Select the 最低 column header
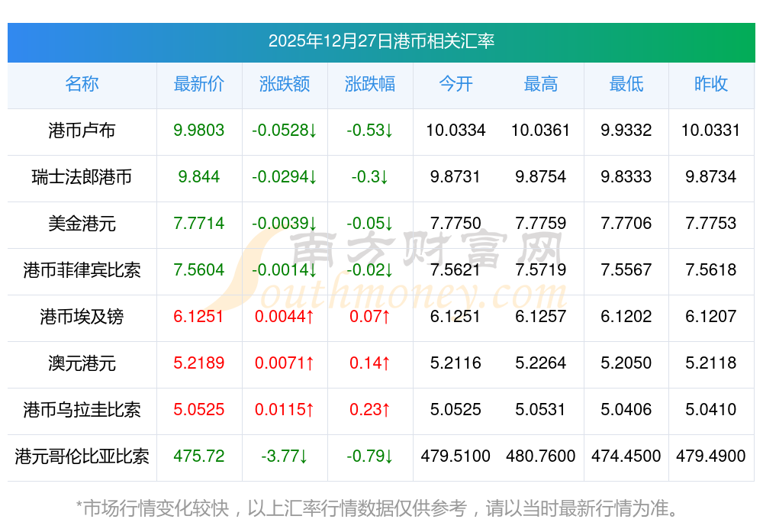 click(626, 84)
